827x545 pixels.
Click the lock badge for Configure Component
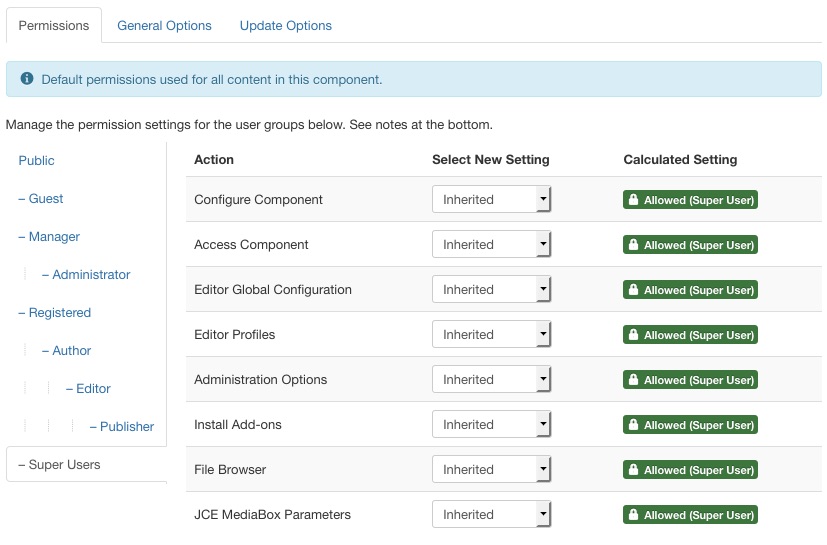coord(690,200)
